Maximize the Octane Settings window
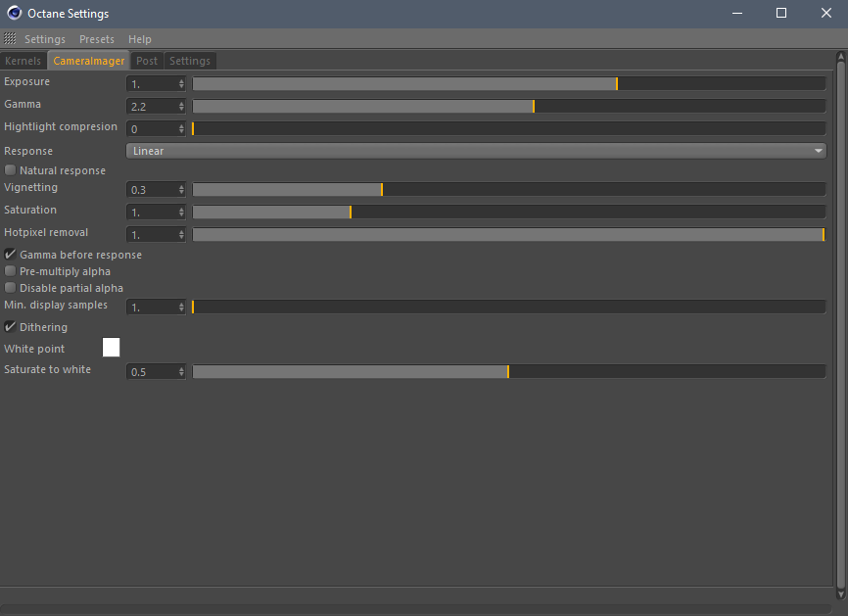This screenshot has height=616, width=848. pos(781,13)
